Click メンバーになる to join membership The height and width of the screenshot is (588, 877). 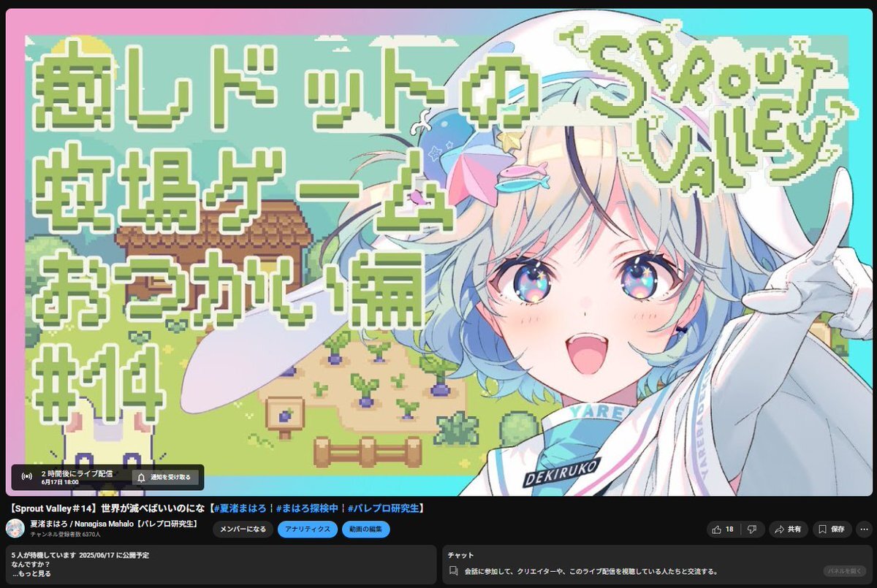(243, 530)
